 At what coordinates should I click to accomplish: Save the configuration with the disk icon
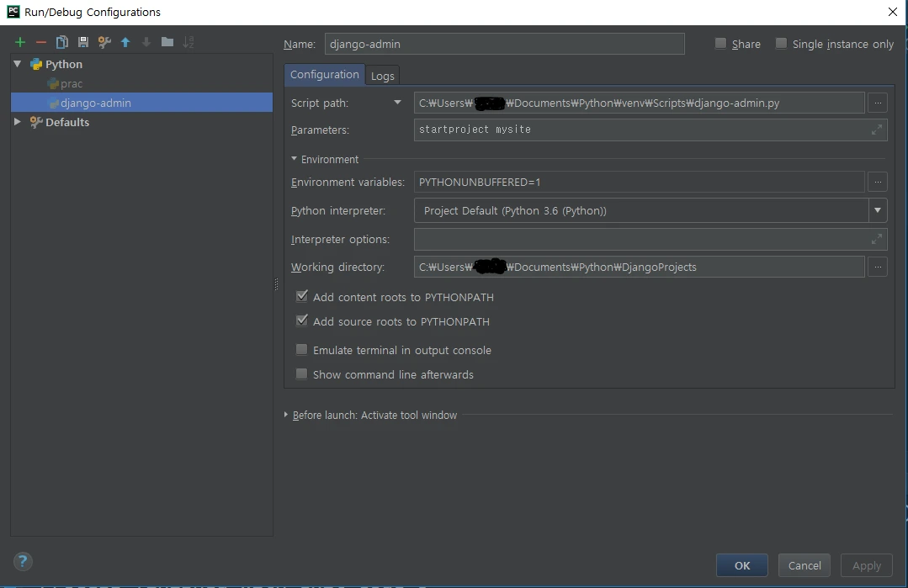[x=83, y=42]
